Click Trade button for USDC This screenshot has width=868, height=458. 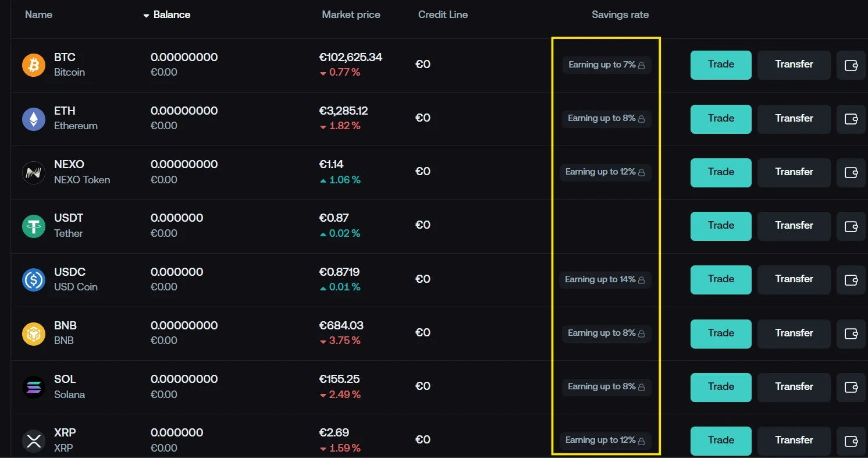tap(721, 280)
